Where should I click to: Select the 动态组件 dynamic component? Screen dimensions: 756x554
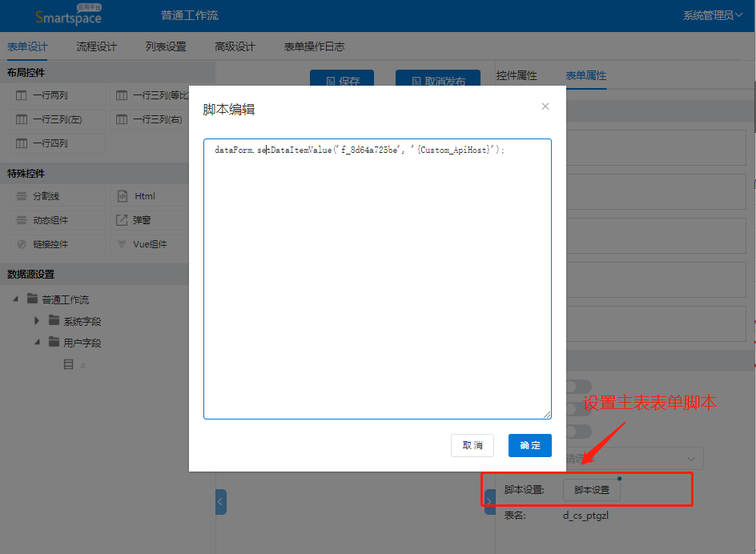[50, 220]
